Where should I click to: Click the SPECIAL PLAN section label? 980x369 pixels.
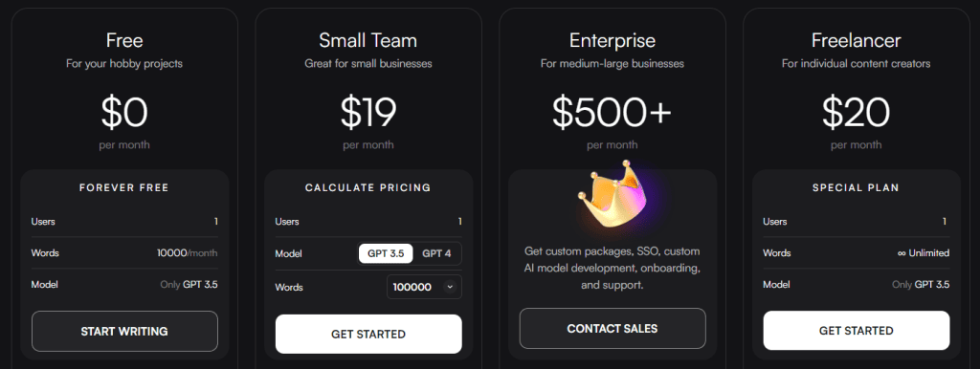(x=857, y=187)
